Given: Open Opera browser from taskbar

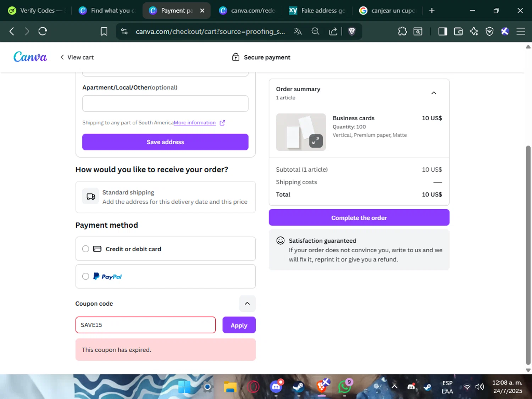Looking at the screenshot, I should [253, 387].
